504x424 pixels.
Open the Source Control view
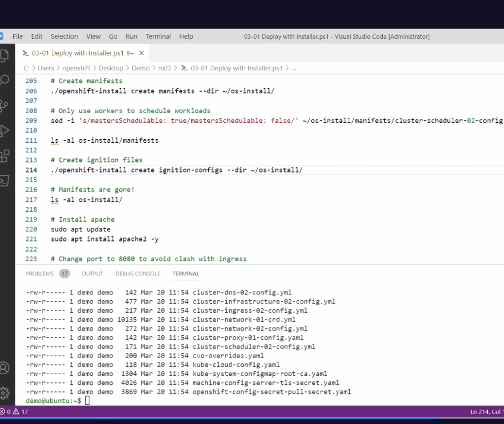[x=3, y=105]
